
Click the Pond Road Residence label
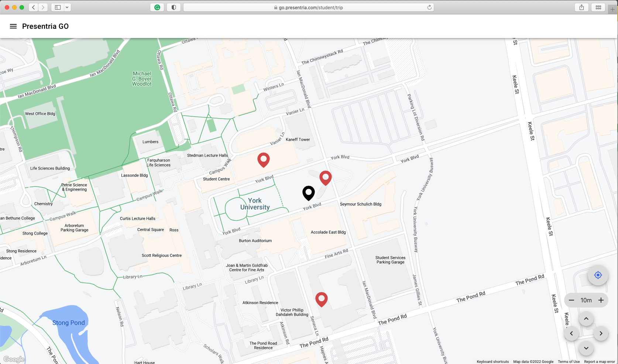(x=263, y=346)
